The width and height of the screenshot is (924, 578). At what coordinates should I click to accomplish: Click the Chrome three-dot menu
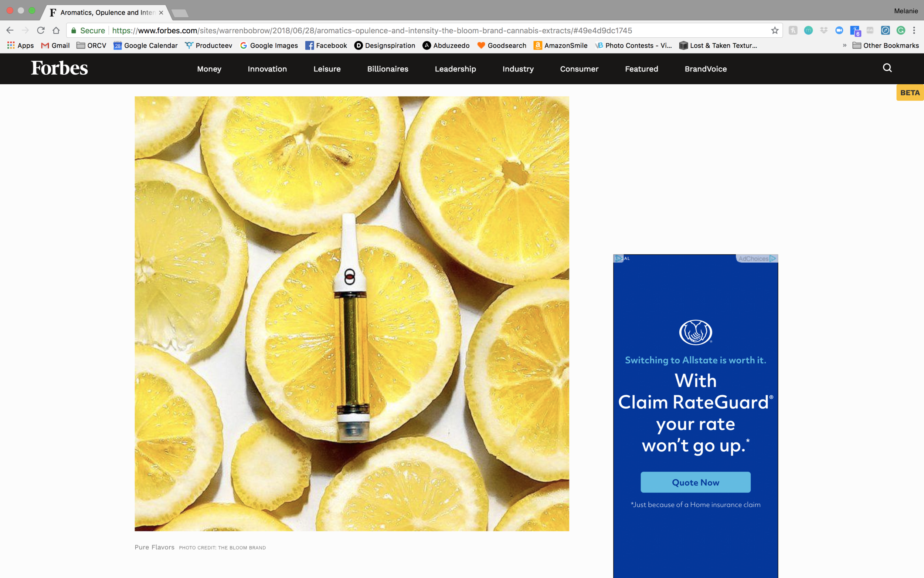pyautogui.click(x=914, y=30)
